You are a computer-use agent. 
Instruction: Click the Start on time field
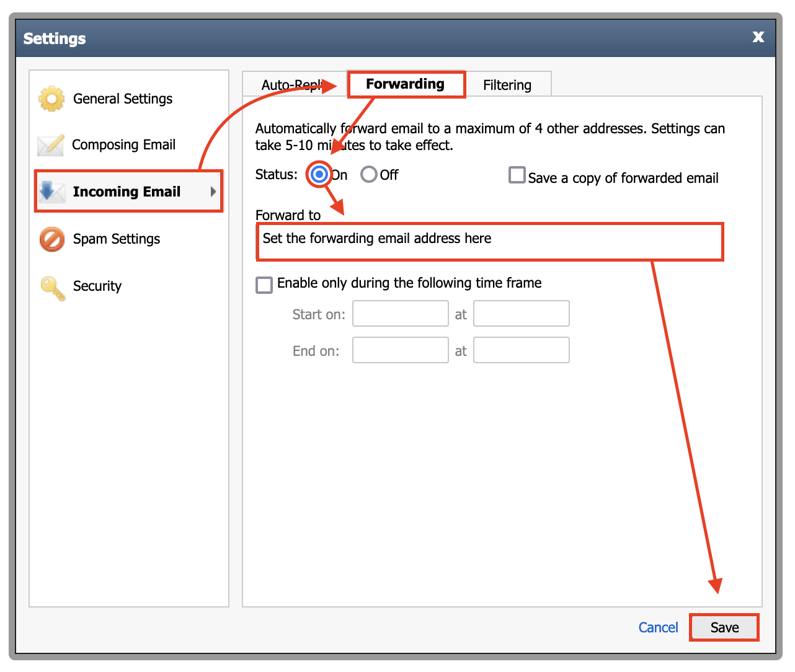tap(522, 314)
